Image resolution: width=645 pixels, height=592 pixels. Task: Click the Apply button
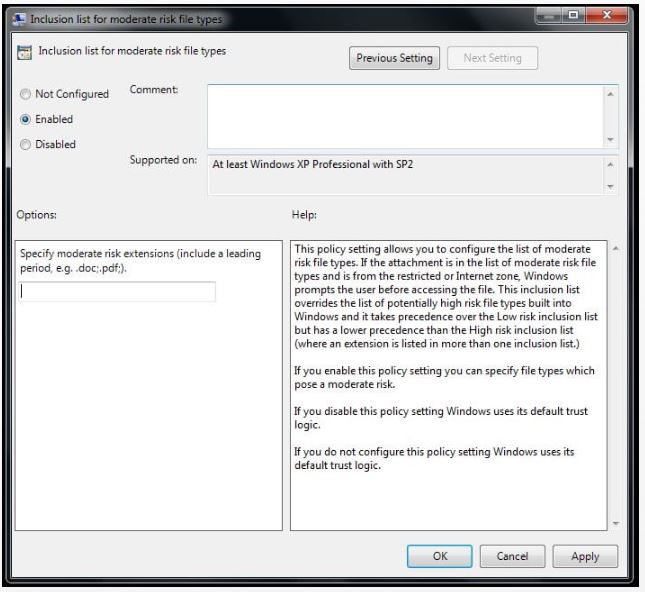click(x=585, y=556)
